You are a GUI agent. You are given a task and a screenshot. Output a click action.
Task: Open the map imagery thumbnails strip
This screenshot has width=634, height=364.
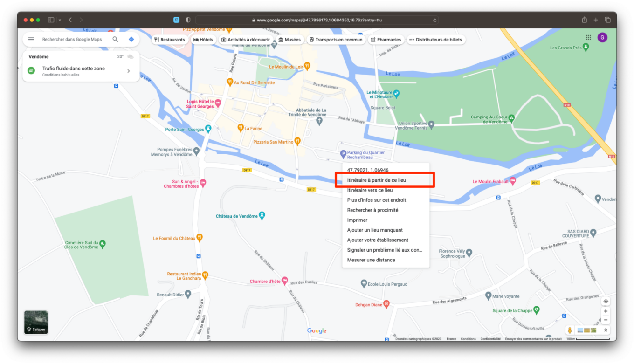coord(587,330)
